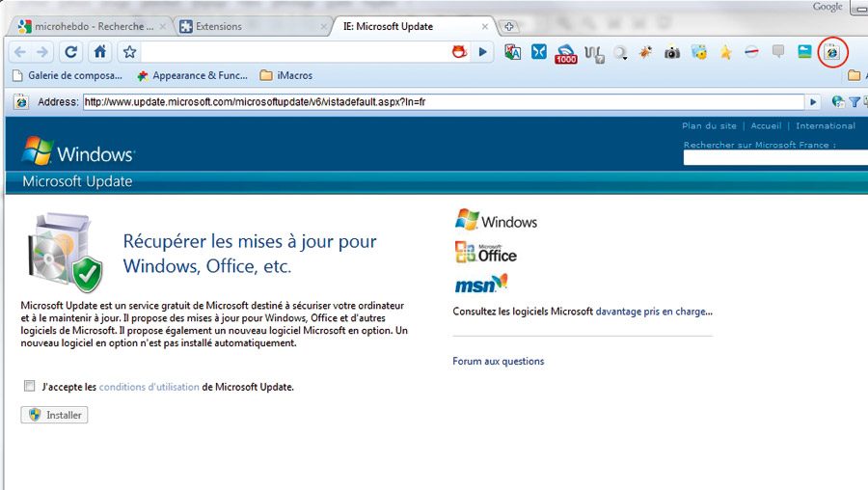The width and height of the screenshot is (868, 490).
Task: Click the blue X-shaped extension icon
Action: tap(538, 52)
